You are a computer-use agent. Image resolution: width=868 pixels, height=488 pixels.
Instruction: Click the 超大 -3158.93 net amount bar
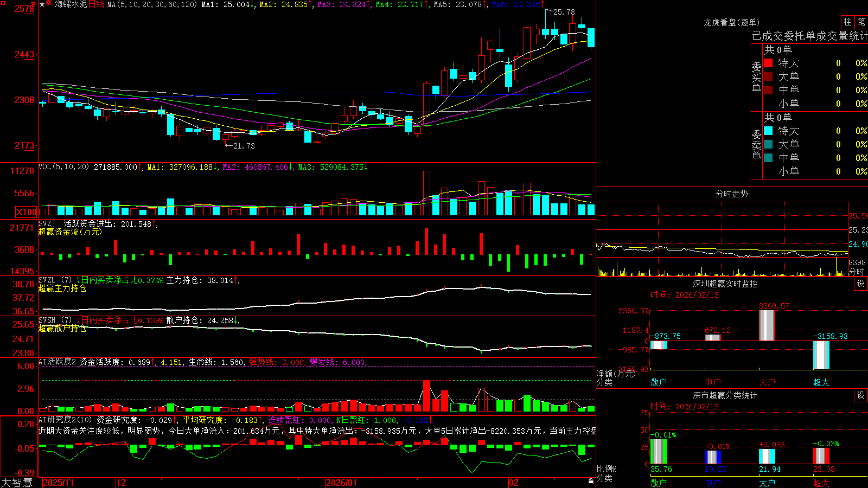[x=821, y=355]
